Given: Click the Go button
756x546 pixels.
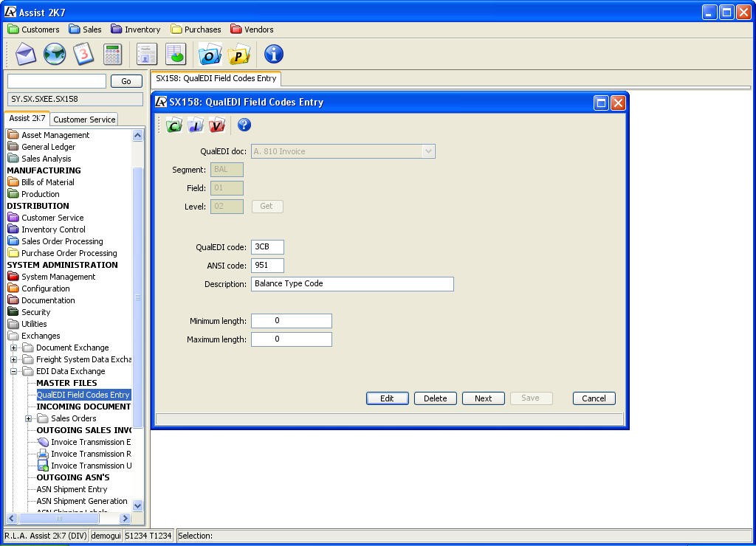Looking at the screenshot, I should [126, 81].
